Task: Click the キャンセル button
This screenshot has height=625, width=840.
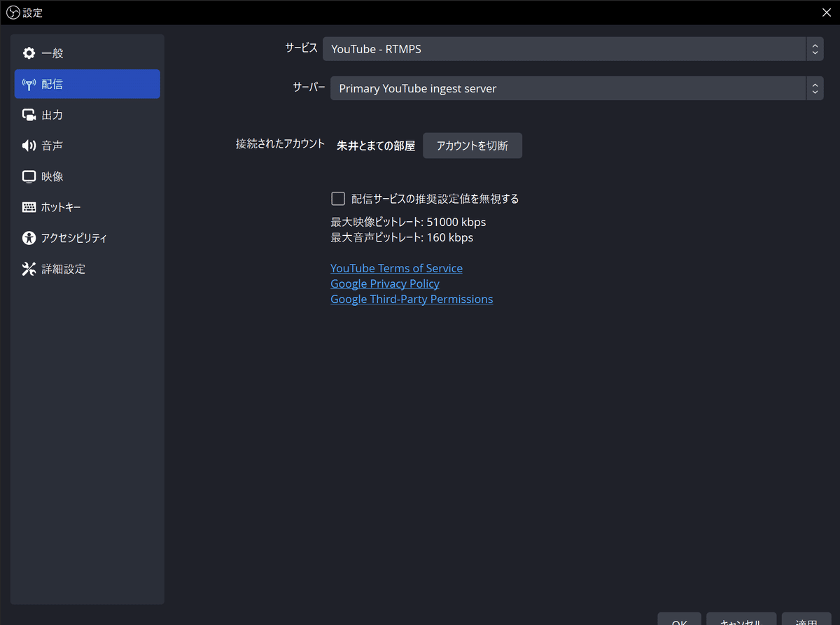Action: pos(741,619)
